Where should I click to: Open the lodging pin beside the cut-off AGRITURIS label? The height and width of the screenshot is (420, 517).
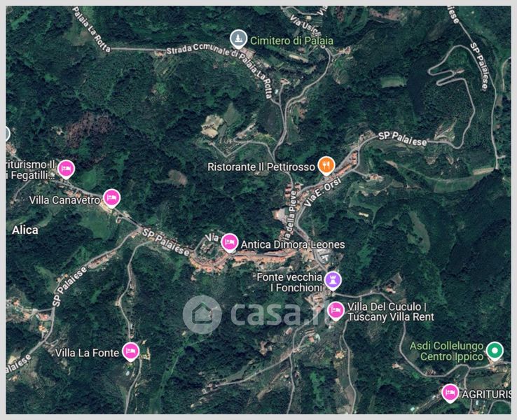point(450,393)
